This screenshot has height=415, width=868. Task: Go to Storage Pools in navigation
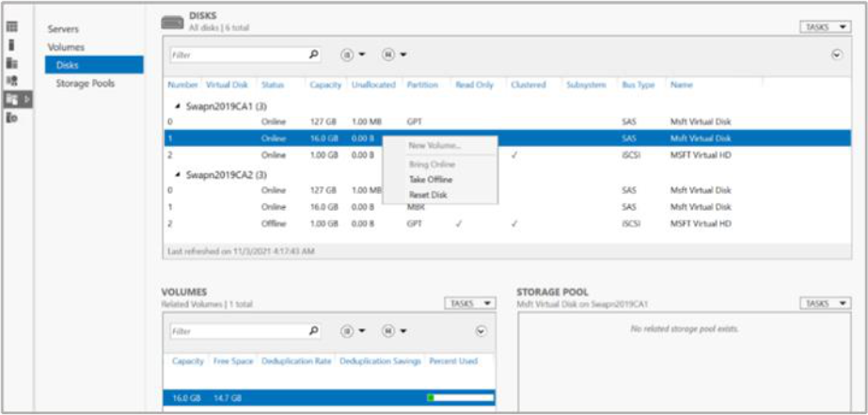[x=85, y=83]
